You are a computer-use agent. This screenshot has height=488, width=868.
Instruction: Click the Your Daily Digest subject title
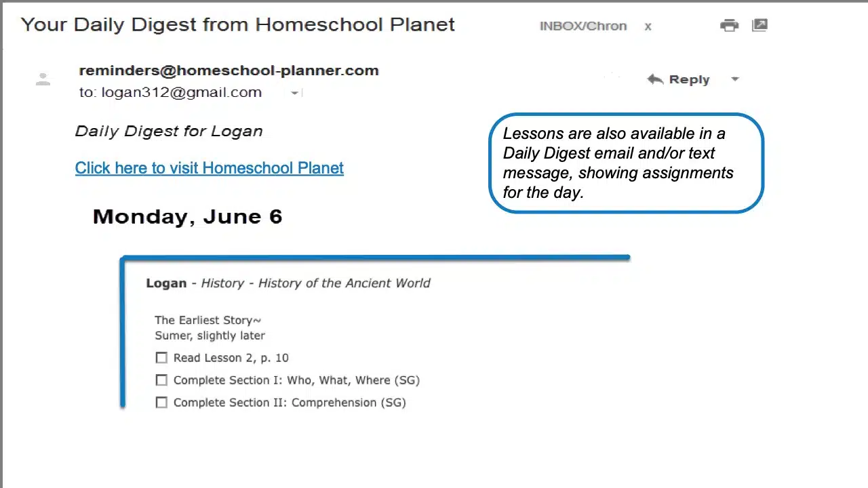coord(237,25)
